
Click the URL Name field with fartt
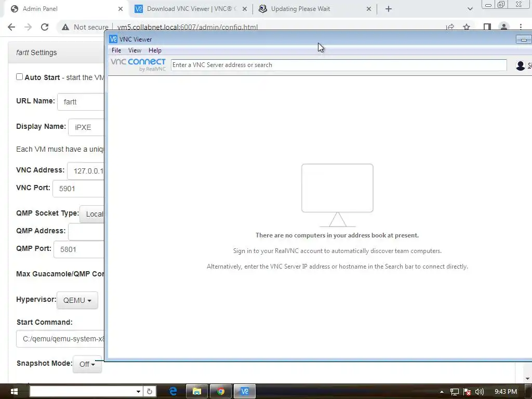(x=81, y=102)
